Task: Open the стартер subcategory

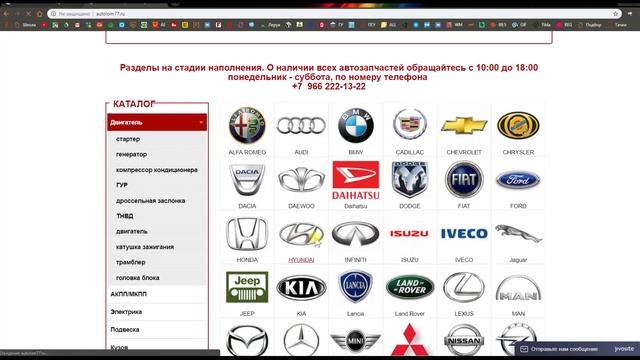Action: click(128, 139)
